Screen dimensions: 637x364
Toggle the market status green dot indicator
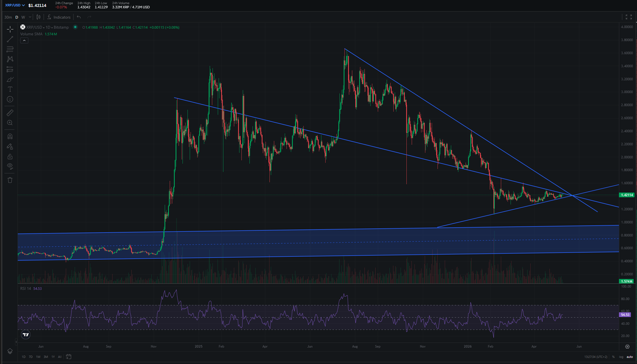[75, 27]
